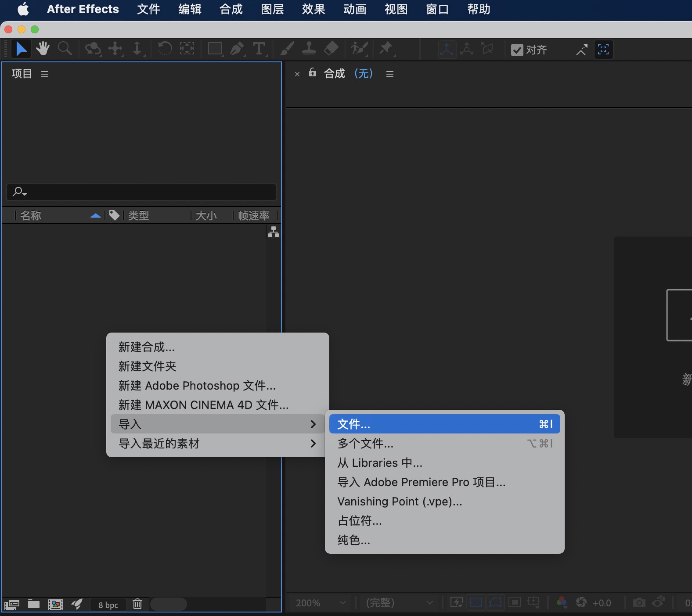The image size is (692, 616).
Task: Select 纯色... in the import submenu
Action: (445, 540)
